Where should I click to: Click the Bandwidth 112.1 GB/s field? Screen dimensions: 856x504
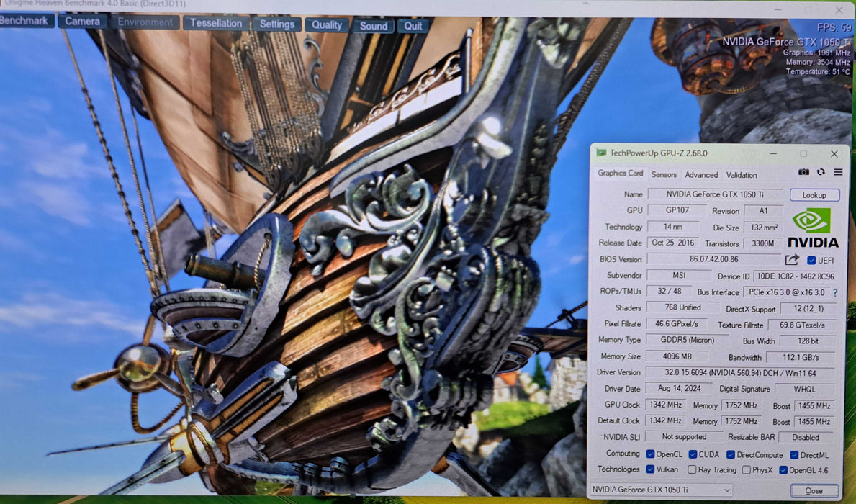click(801, 357)
